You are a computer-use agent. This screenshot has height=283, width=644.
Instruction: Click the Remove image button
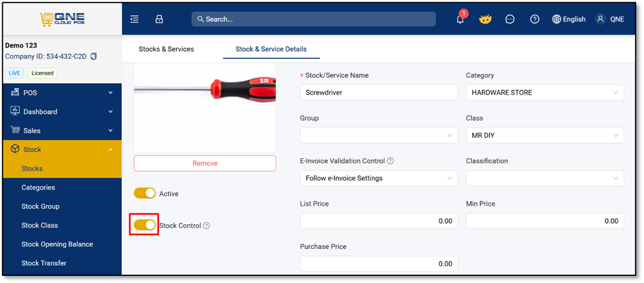point(205,163)
